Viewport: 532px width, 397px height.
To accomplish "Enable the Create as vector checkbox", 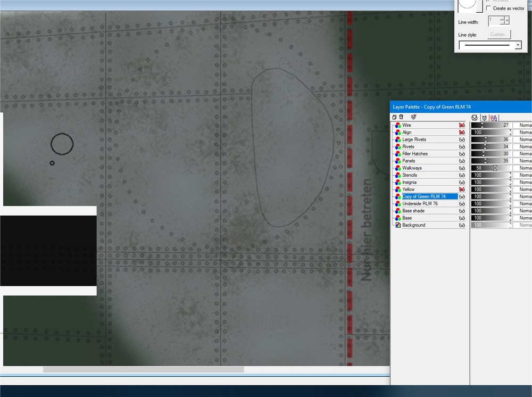I will click(488, 8).
